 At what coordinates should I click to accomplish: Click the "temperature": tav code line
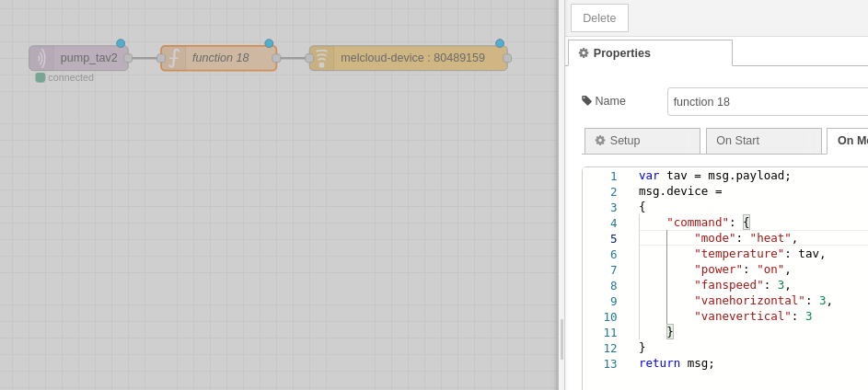[x=760, y=254]
